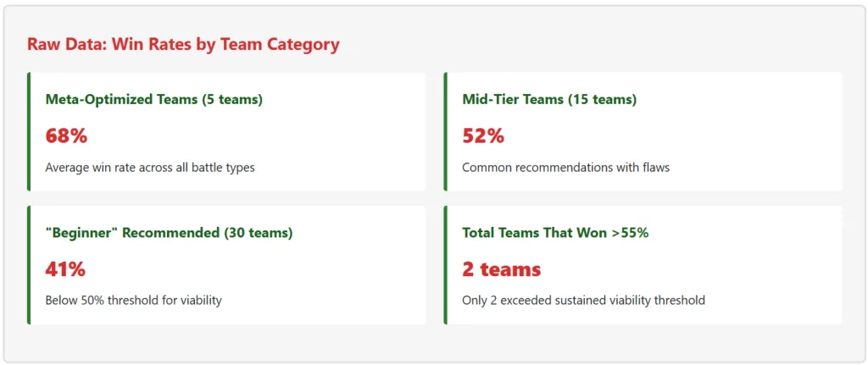This screenshot has height=365, width=868.
Task: Click the 68% win rate value
Action: tap(66, 135)
